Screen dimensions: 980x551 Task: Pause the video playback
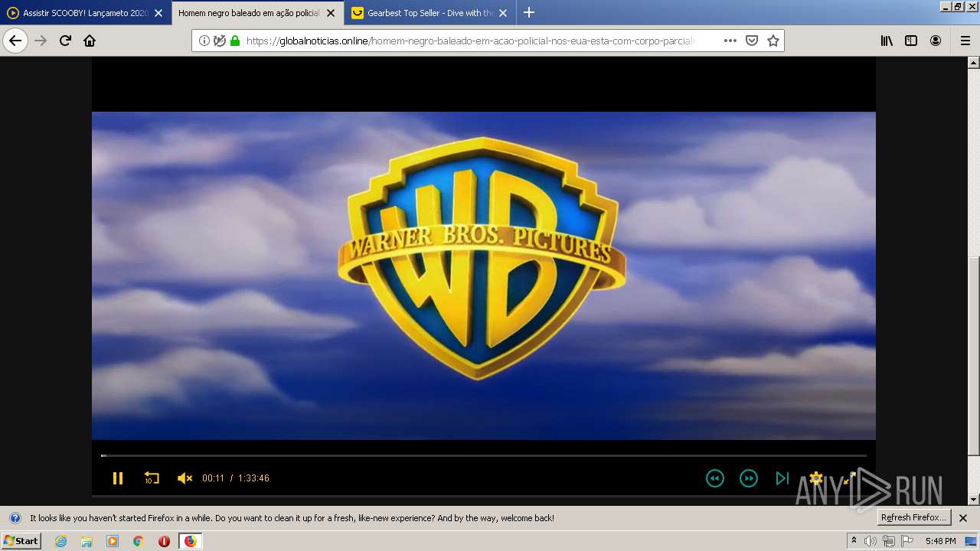118,478
